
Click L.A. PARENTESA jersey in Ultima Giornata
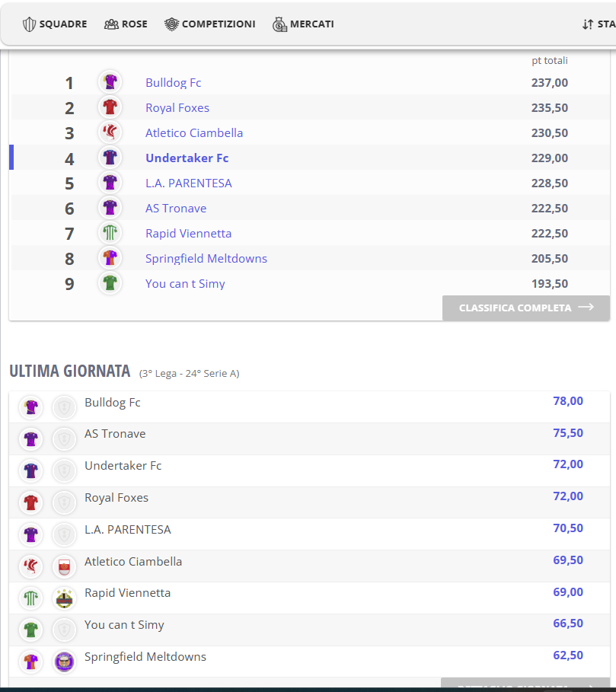click(x=31, y=534)
